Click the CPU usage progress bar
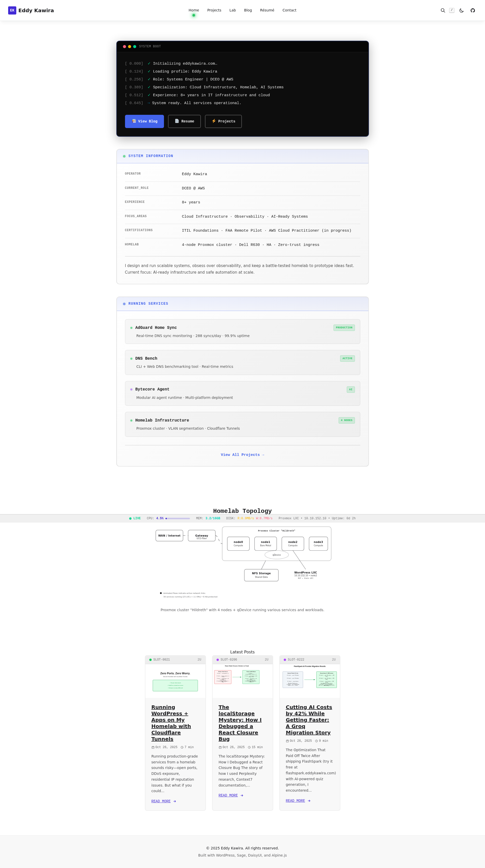The image size is (485, 868). (x=178, y=519)
